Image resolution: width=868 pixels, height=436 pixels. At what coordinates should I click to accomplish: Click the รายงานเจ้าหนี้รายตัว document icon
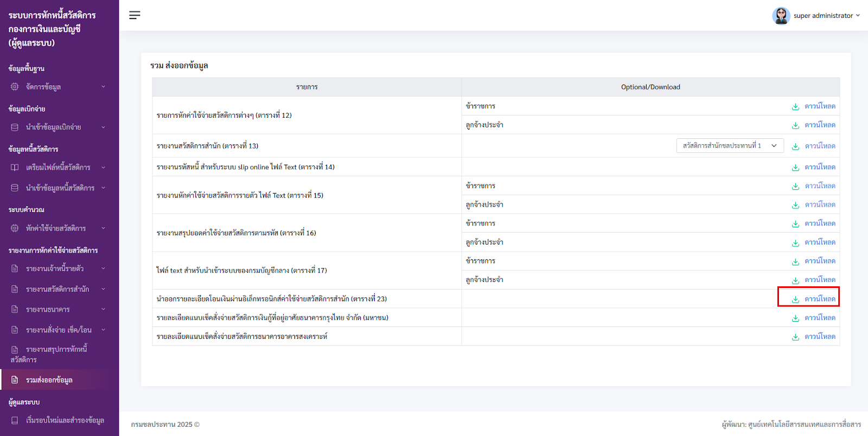tap(15, 268)
